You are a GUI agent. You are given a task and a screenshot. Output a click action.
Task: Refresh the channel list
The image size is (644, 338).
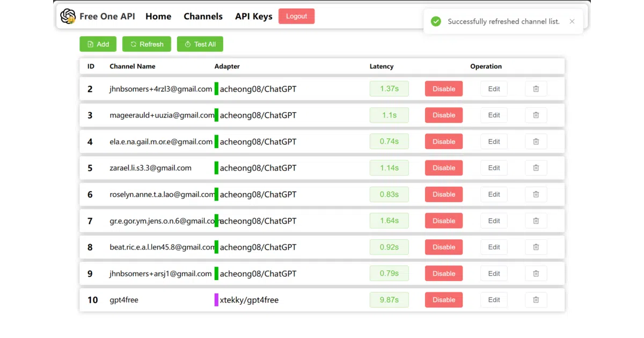tap(147, 44)
